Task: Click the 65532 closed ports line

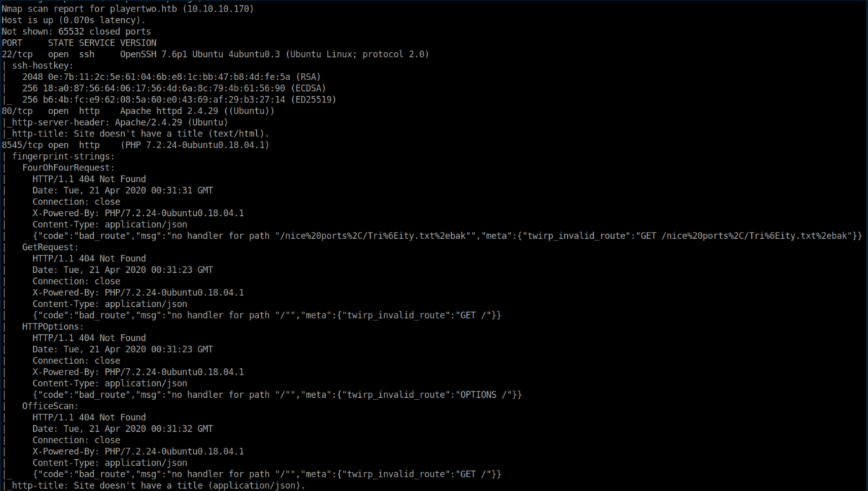Action: 76,32
